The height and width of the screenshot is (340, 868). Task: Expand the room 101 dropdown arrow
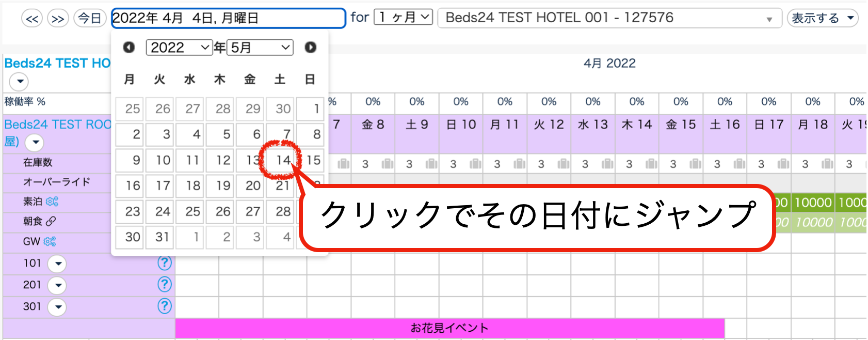[x=58, y=264]
